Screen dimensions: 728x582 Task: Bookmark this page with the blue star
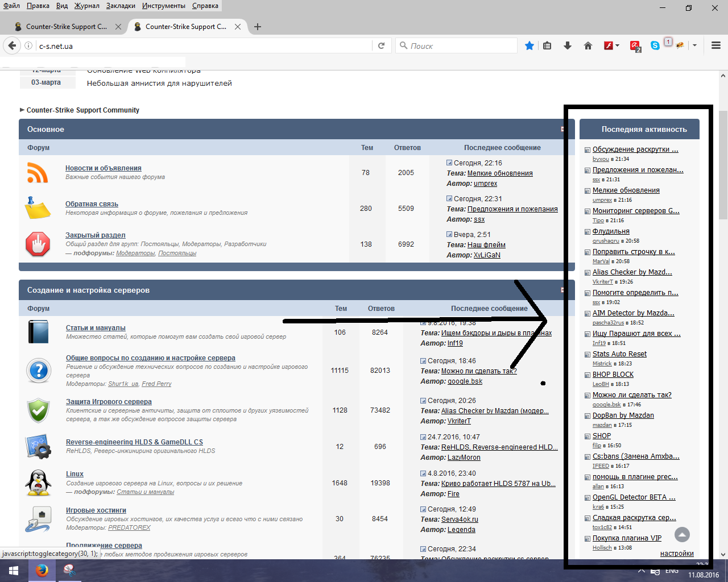click(530, 46)
